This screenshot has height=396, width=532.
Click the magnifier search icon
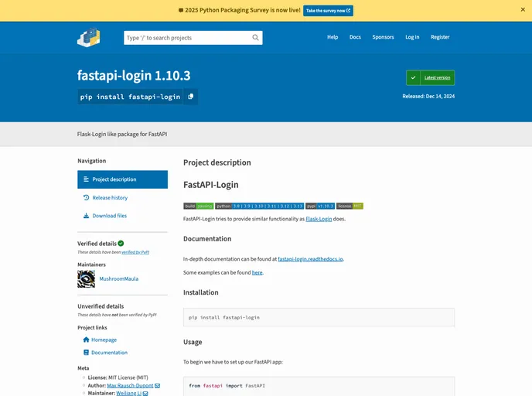pyautogui.click(x=255, y=38)
